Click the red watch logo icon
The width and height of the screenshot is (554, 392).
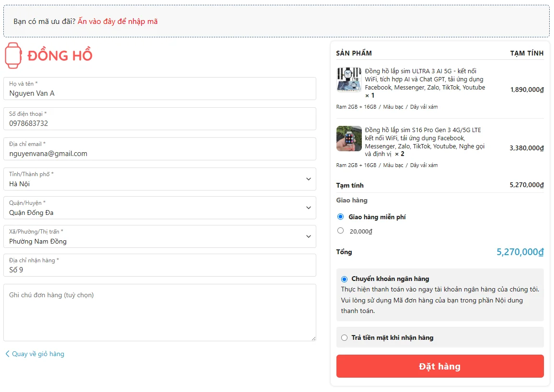[x=13, y=56]
